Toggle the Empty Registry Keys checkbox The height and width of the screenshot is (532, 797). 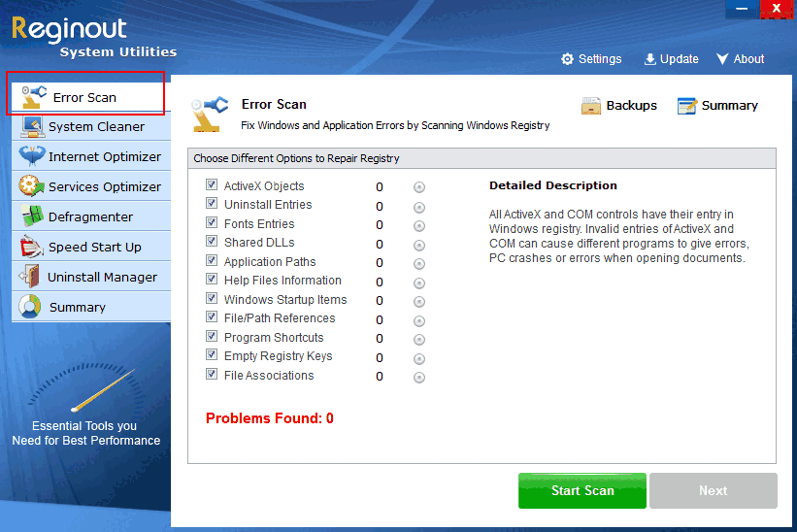tap(212, 354)
